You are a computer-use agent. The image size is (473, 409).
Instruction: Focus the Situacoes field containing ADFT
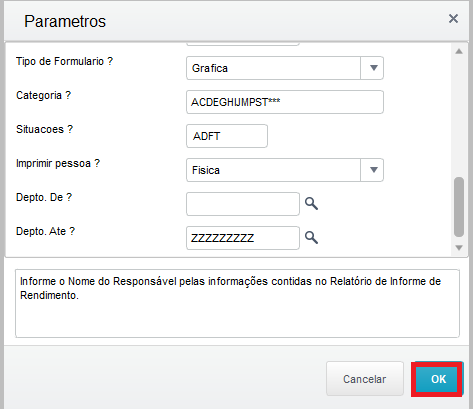(227, 136)
